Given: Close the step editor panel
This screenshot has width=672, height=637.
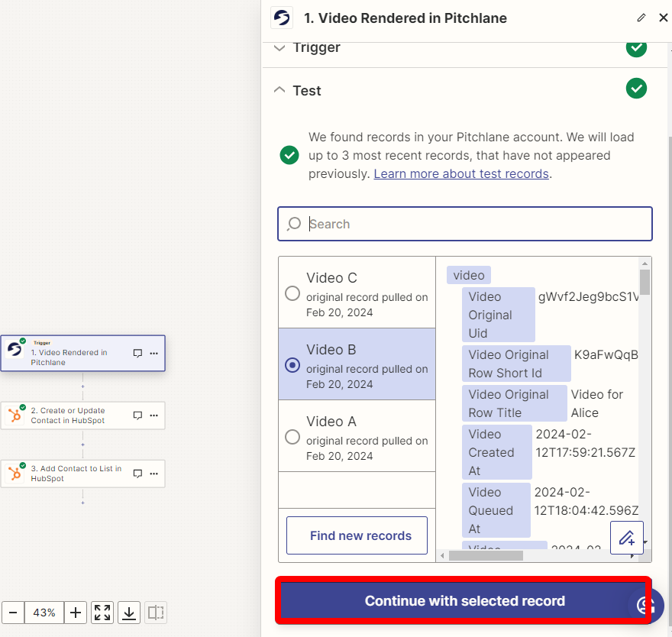Looking at the screenshot, I should point(664,18).
